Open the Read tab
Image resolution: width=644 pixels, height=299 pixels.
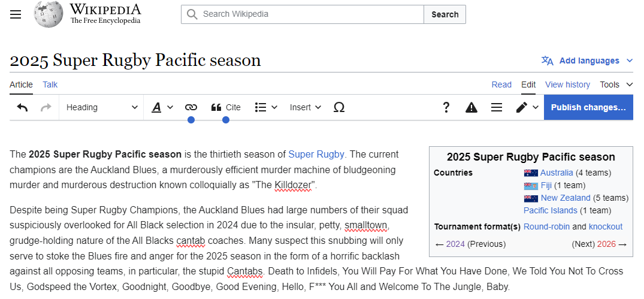[x=501, y=84]
